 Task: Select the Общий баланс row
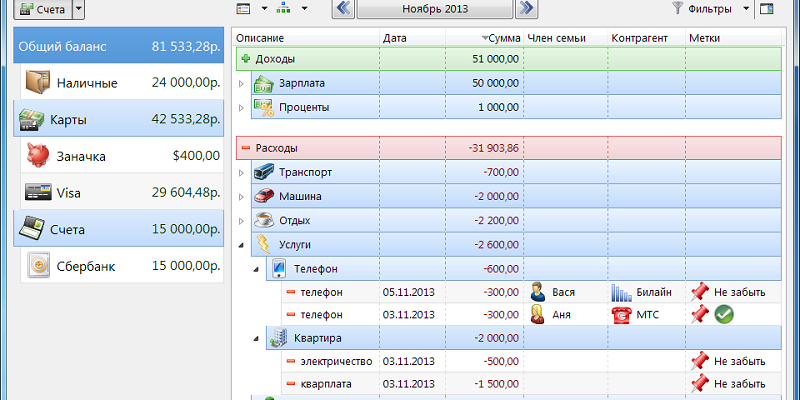tap(115, 46)
